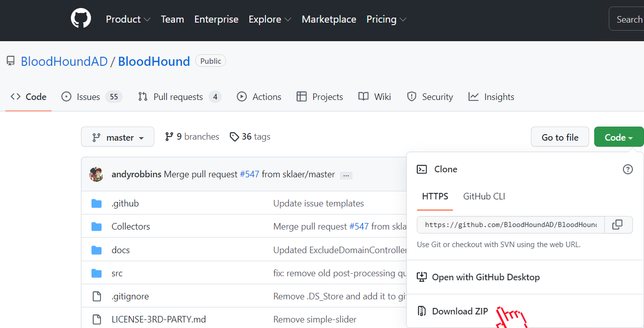Select the HTTPS clone URL text field

[x=511, y=225]
